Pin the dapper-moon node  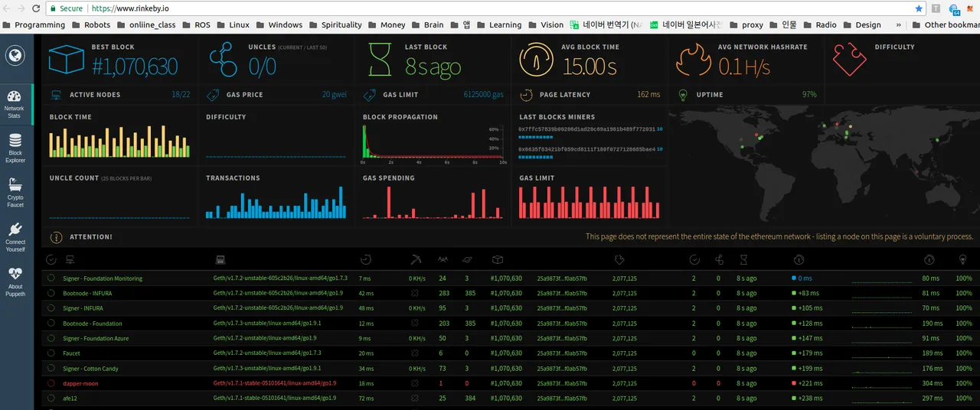[51, 383]
